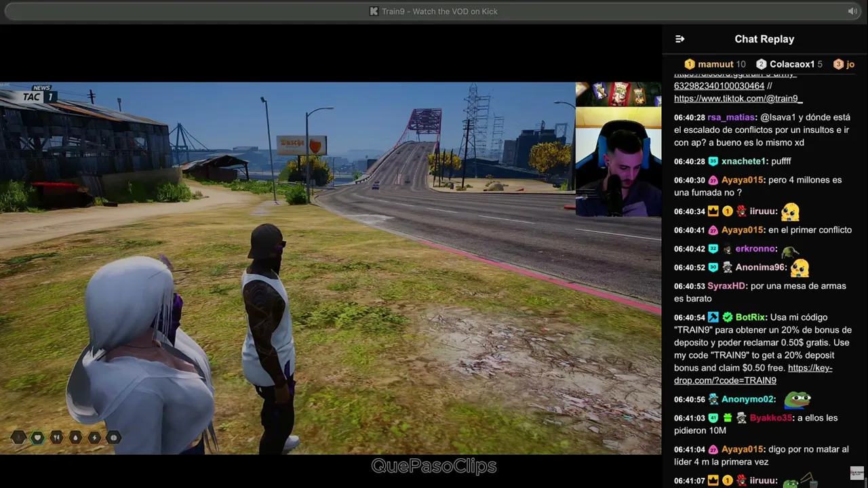Click the lightning bolt stamina HUD icon
The image size is (868, 488).
94,438
